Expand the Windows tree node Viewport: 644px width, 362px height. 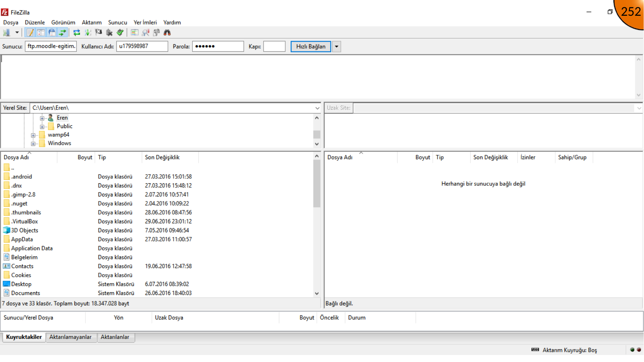[33, 144]
